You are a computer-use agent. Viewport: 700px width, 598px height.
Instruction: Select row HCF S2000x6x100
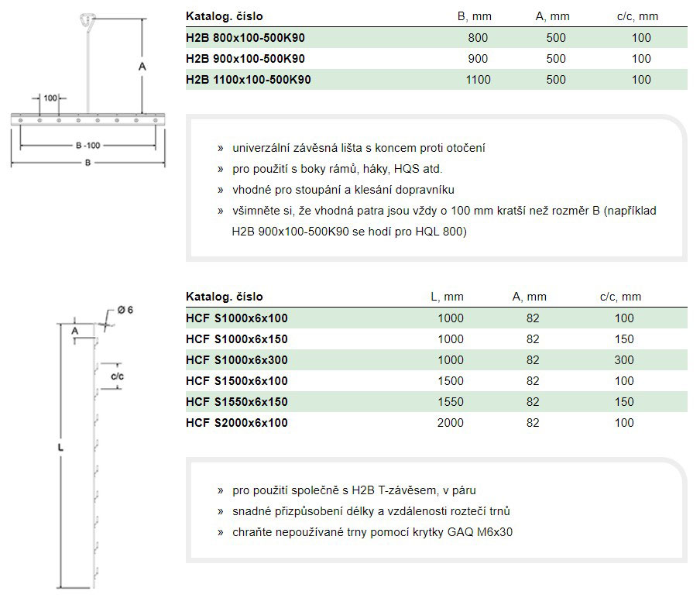[x=436, y=423]
